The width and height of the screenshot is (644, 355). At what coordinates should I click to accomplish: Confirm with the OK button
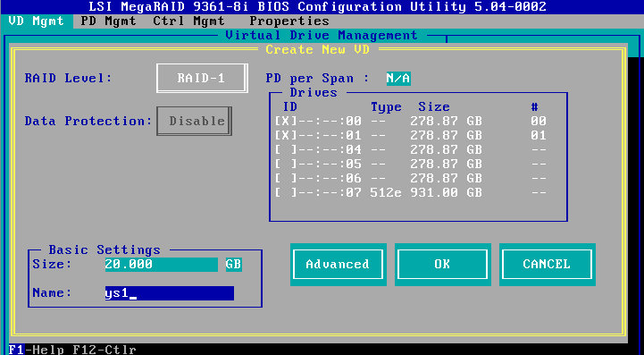pos(443,264)
